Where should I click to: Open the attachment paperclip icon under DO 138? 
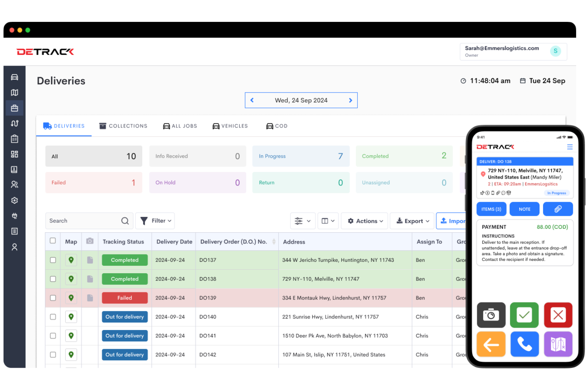click(x=558, y=209)
